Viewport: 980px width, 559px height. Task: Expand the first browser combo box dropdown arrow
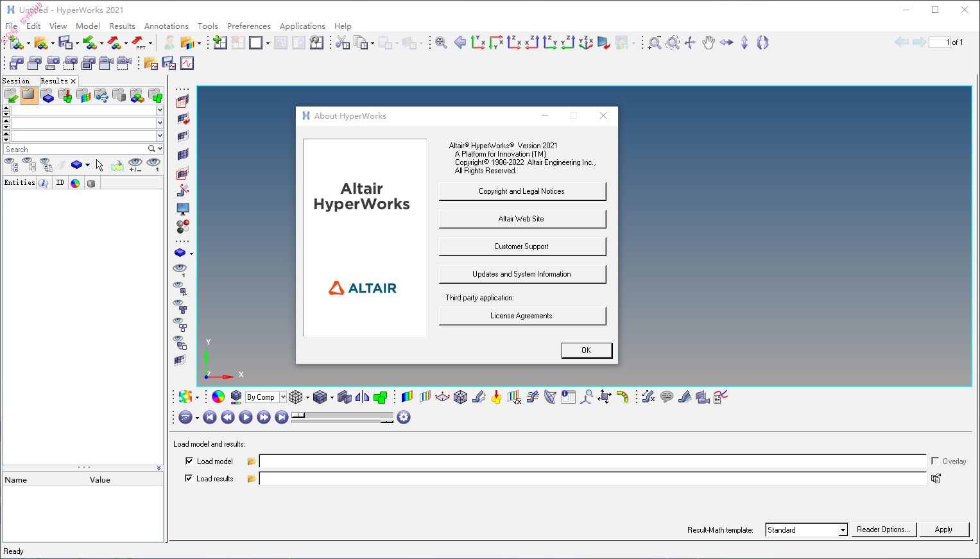(x=160, y=110)
